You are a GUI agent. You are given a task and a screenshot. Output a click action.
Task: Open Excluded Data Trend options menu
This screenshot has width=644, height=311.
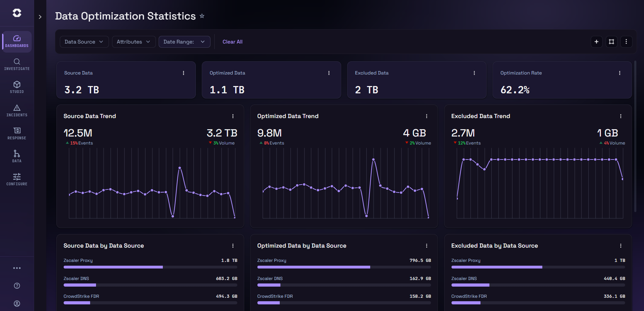click(x=621, y=116)
